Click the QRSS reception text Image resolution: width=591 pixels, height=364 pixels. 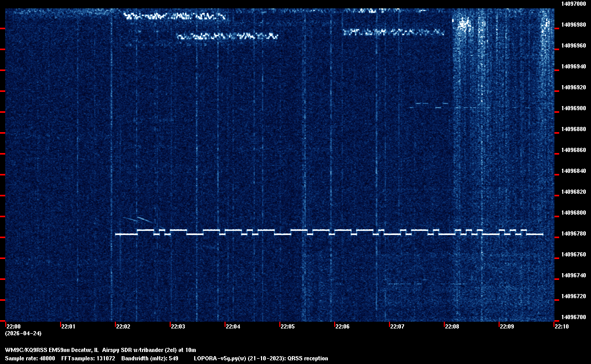[x=311, y=358]
